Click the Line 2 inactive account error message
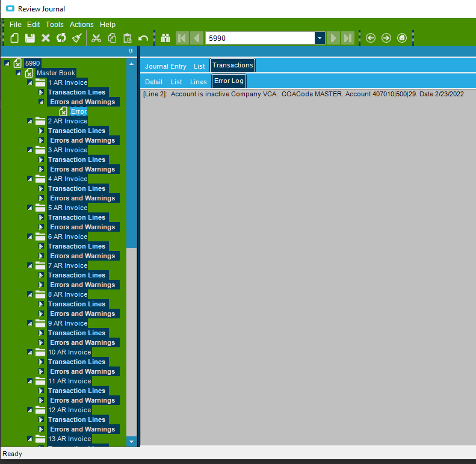Viewport: 476px width, 464px height. (x=303, y=94)
